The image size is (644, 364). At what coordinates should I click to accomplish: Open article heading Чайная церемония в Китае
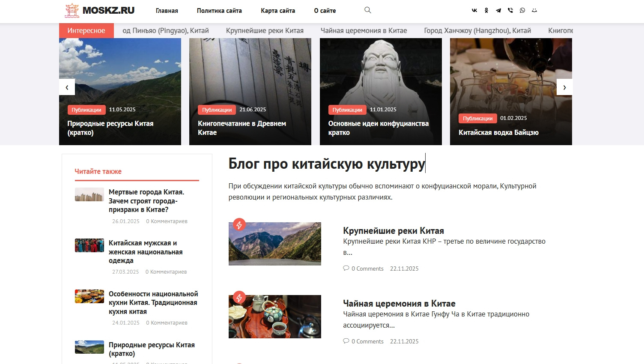[399, 304]
